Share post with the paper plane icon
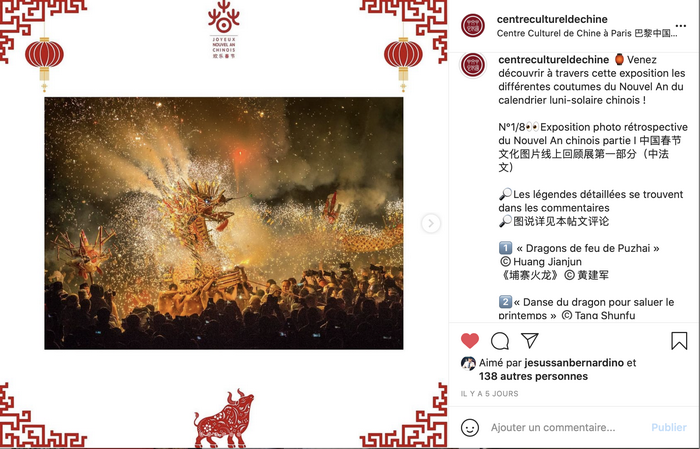This screenshot has width=700, height=449. 529,341
